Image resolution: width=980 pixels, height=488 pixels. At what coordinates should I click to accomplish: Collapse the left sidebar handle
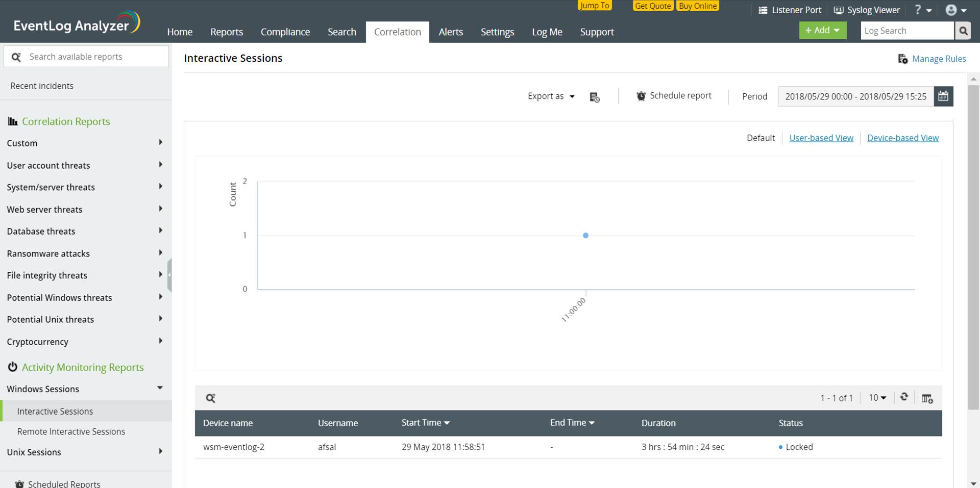[169, 275]
